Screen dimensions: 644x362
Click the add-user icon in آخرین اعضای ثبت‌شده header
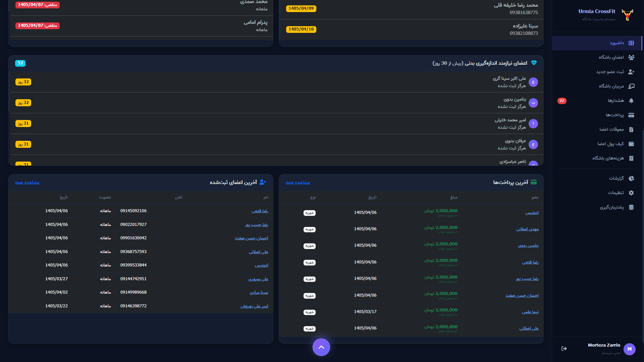coord(263,182)
